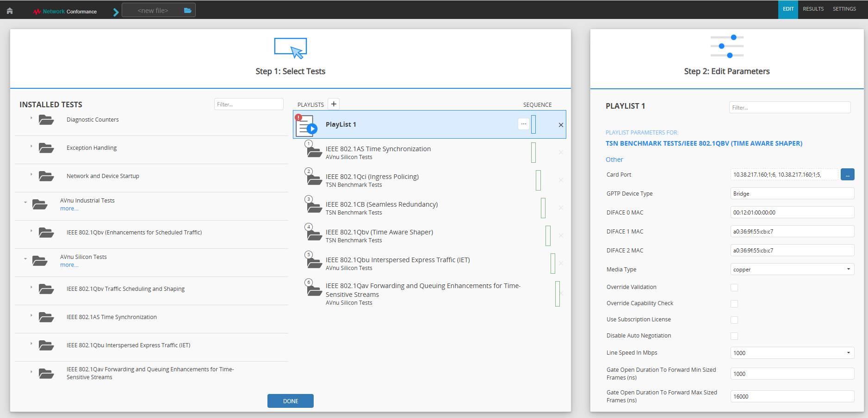Expand Exception Handling tree arrow
The image size is (868, 418).
pos(31,147)
